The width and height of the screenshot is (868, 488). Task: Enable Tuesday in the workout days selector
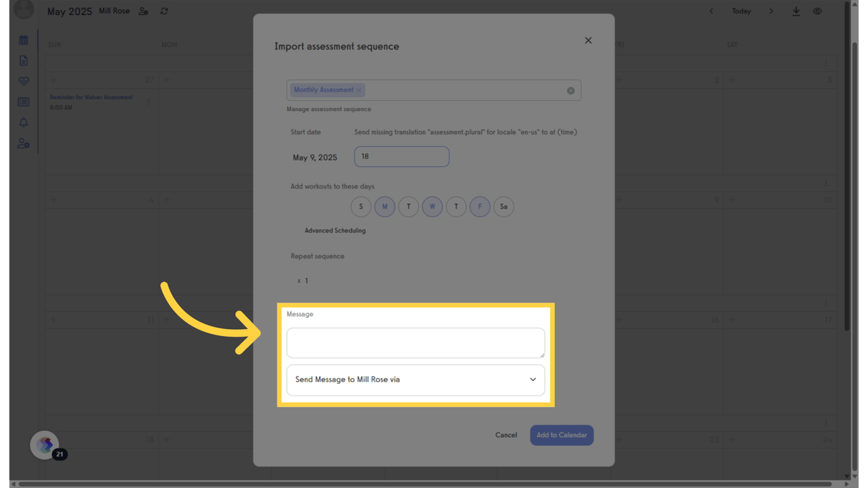click(x=409, y=207)
